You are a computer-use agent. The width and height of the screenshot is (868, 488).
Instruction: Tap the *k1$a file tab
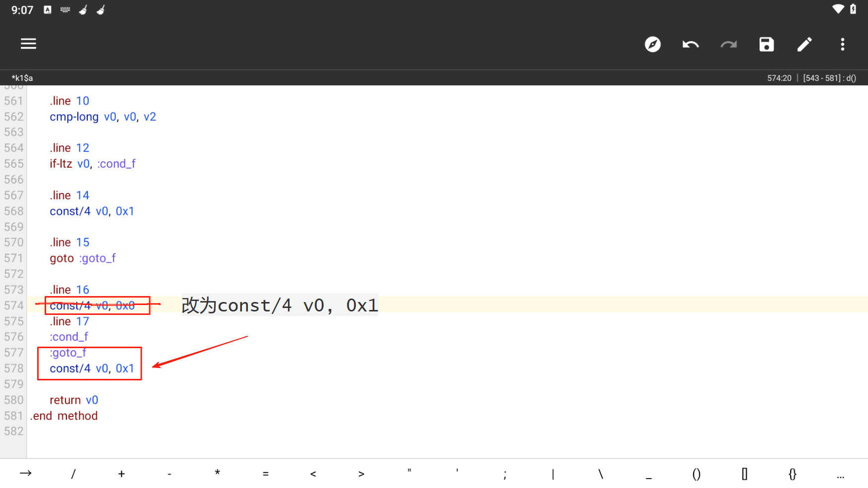click(x=22, y=78)
